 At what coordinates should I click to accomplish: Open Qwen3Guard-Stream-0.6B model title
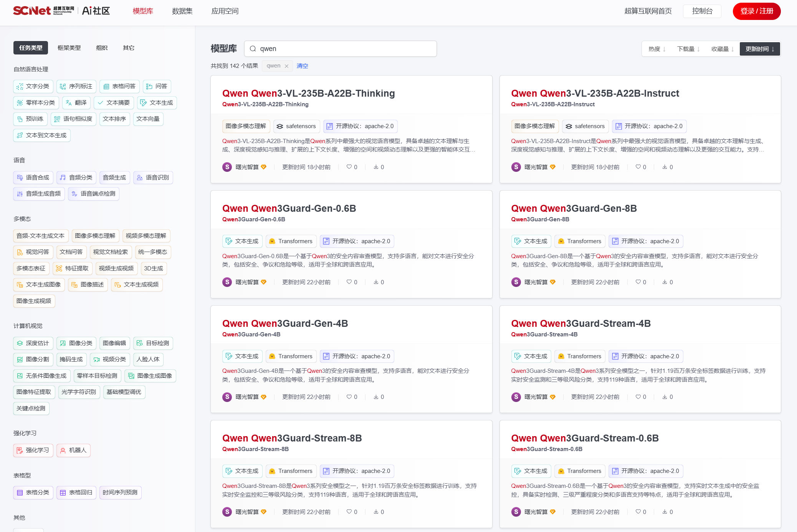(585, 438)
